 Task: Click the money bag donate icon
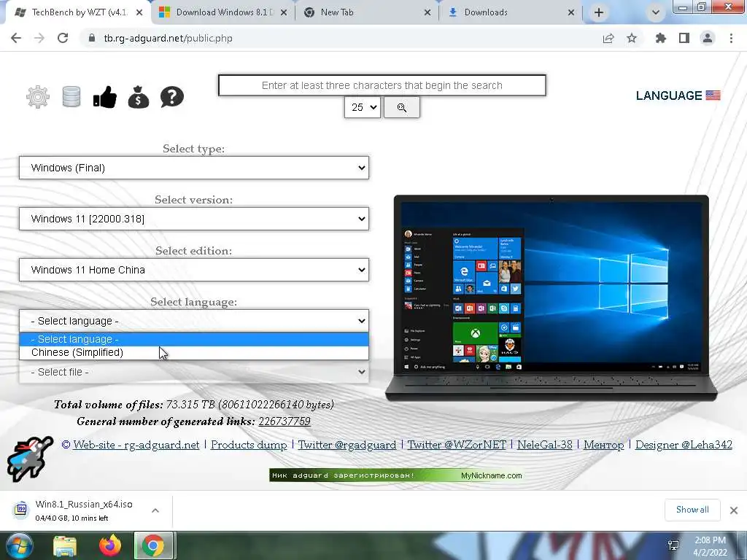[139, 97]
